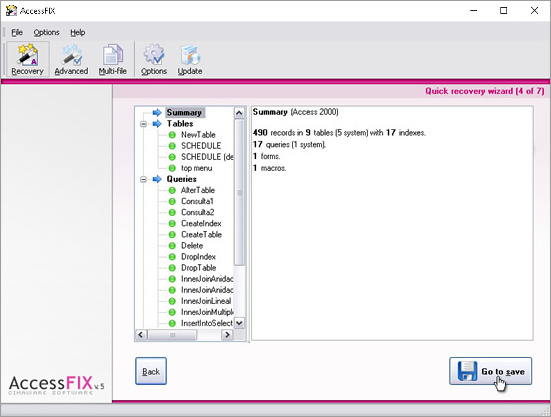This screenshot has height=417, width=551.
Task: Click the '1 forms.' summary line
Action: pos(266,156)
